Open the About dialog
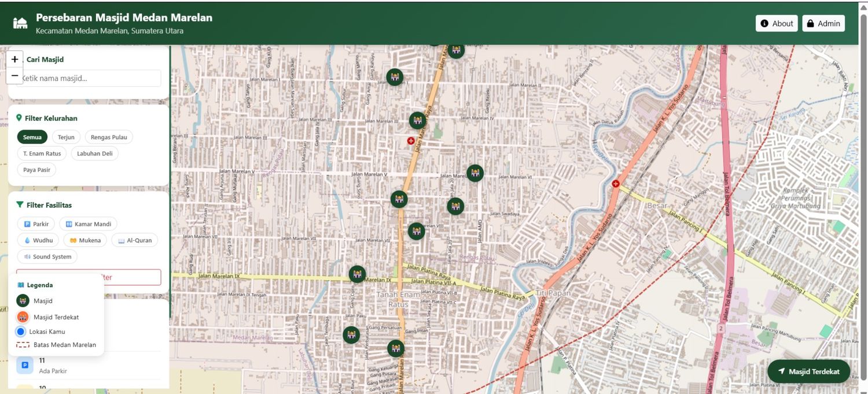The width and height of the screenshot is (868, 394). click(777, 23)
